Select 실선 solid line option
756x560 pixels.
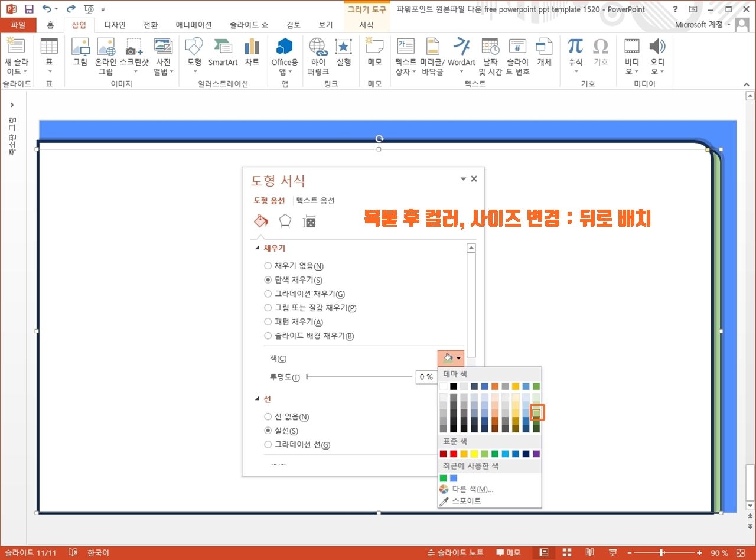[x=281, y=431]
